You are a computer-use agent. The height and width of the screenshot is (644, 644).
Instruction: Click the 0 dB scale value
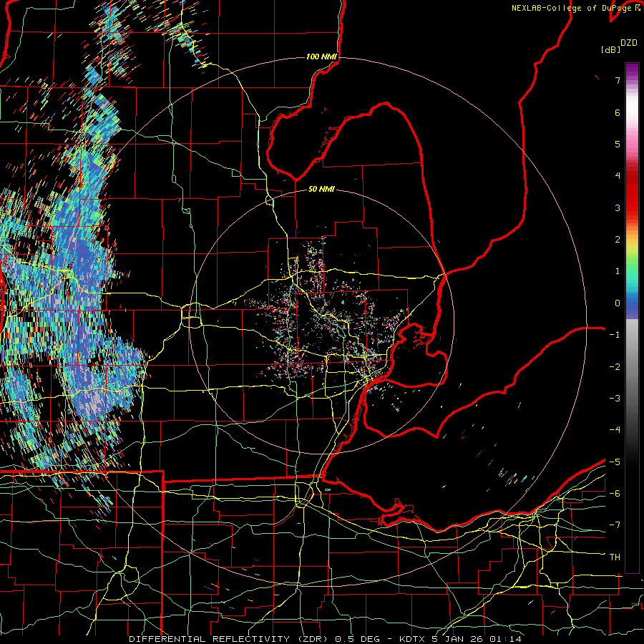tap(618, 303)
